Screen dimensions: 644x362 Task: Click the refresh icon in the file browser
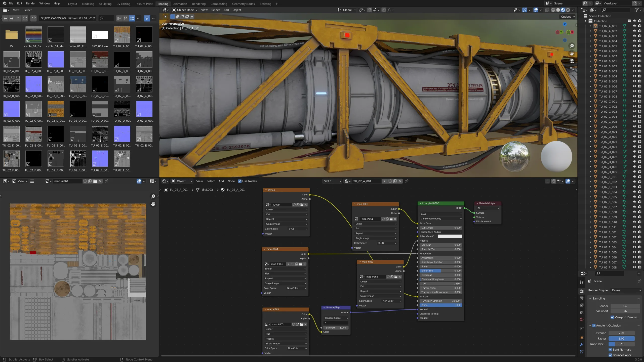tap(25, 18)
